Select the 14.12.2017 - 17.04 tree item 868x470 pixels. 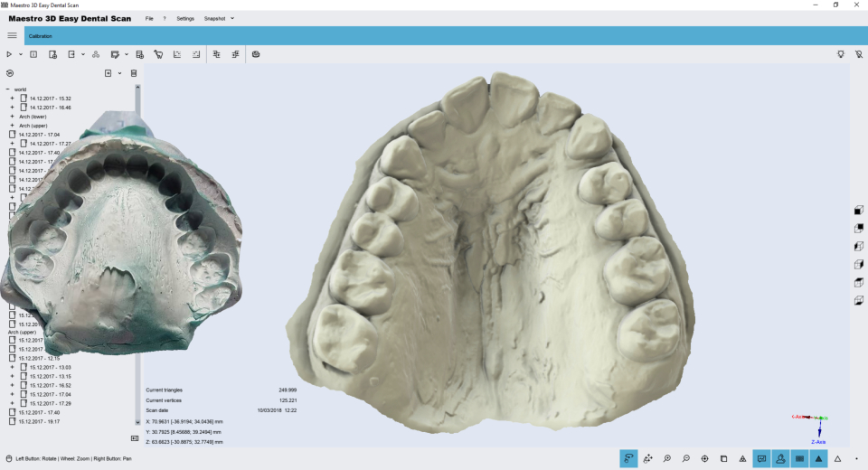click(39, 135)
